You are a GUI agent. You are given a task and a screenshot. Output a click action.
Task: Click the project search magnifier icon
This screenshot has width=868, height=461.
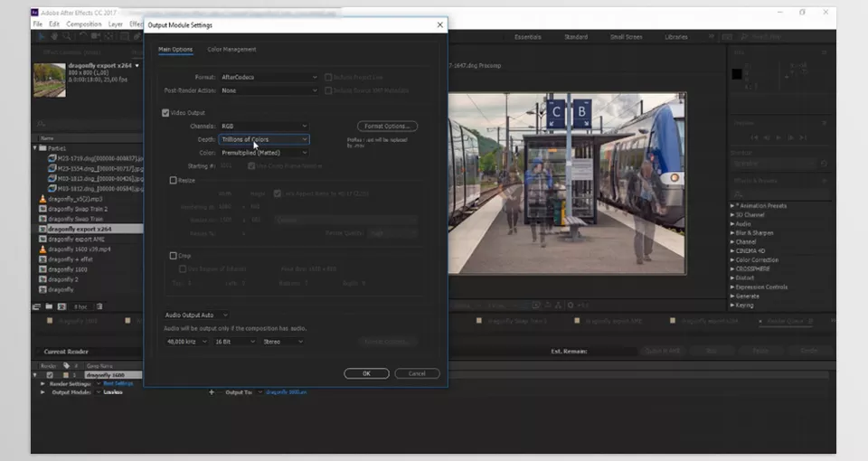[41, 124]
